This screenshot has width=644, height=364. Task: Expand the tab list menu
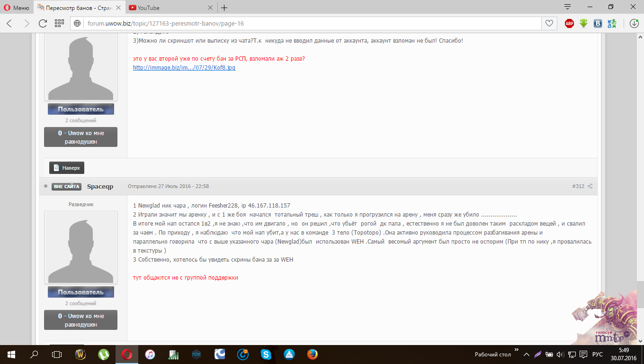pyautogui.click(x=568, y=7)
